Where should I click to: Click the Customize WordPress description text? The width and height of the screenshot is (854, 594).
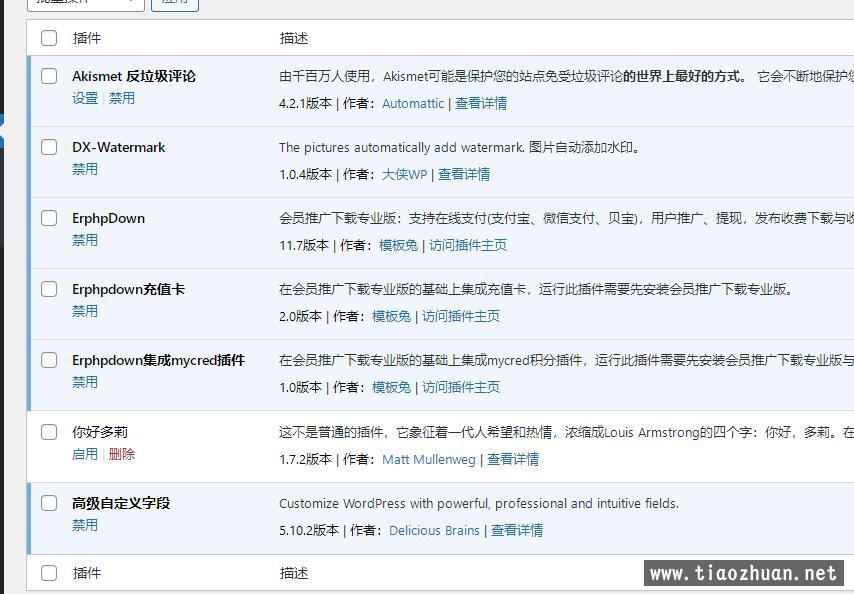pyautogui.click(x=479, y=504)
